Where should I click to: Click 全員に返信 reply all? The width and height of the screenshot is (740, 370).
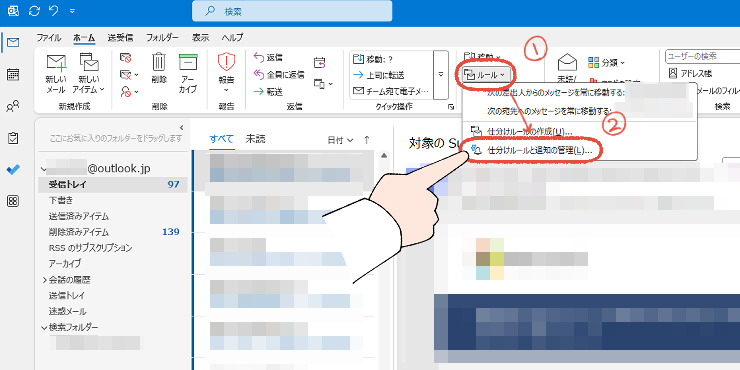click(279, 75)
